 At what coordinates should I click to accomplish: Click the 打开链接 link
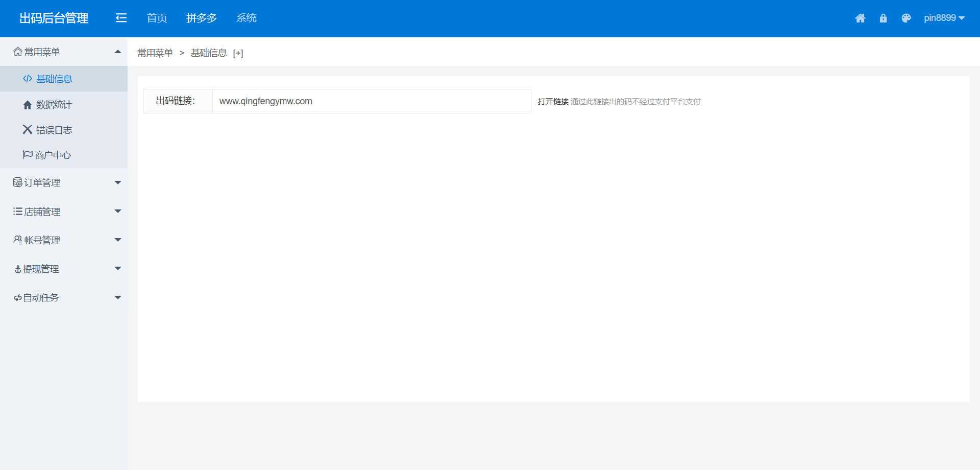553,102
